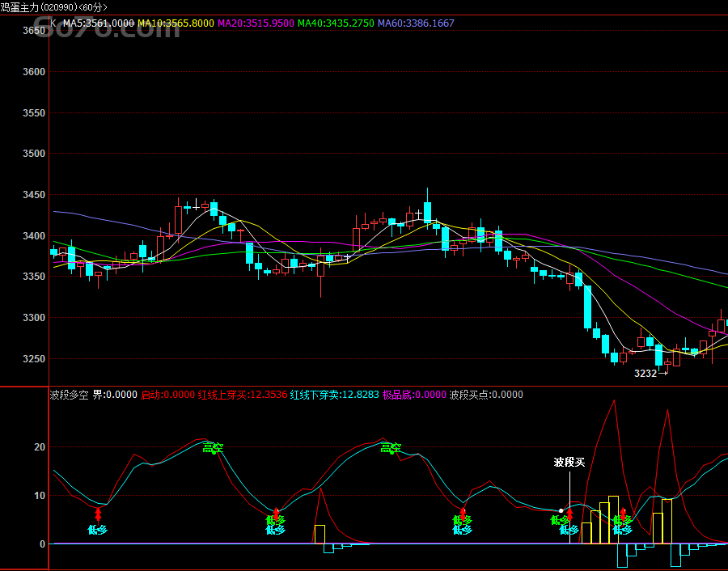Click the 红线上穿买:12.3536 value
Screen dimensions: 728x571
point(243,395)
